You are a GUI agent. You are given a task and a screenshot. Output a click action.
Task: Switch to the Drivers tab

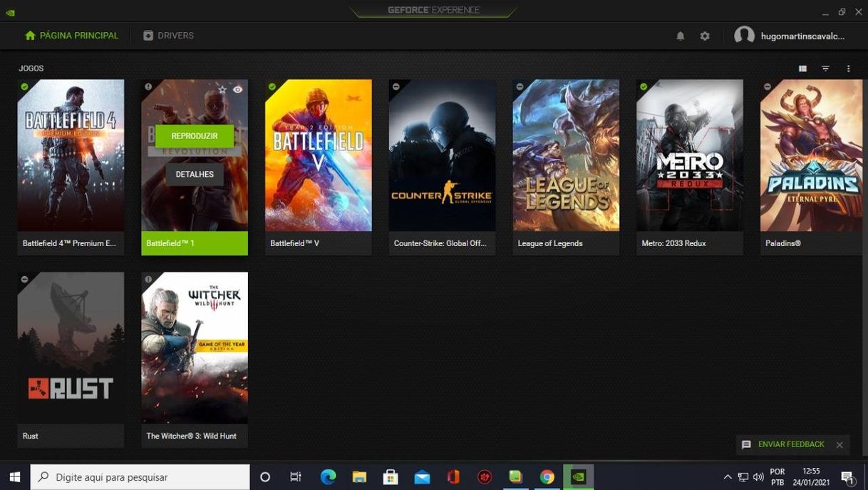(x=168, y=36)
